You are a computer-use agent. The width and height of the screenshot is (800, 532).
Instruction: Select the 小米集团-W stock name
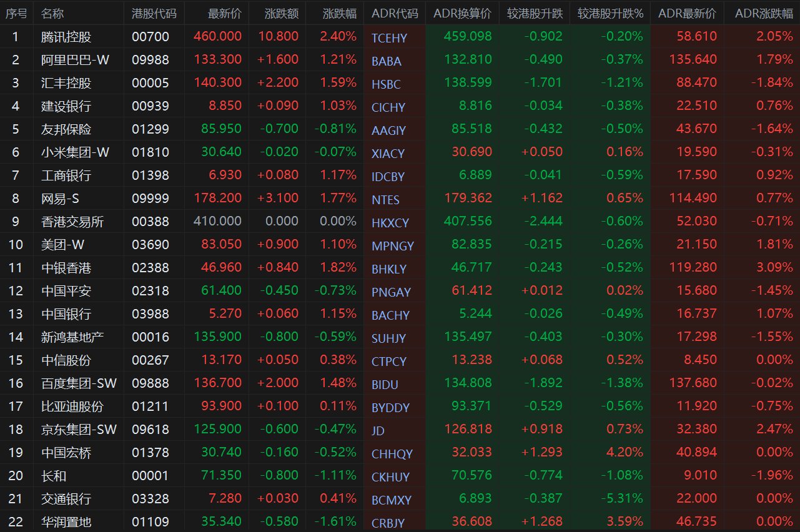coord(75,152)
